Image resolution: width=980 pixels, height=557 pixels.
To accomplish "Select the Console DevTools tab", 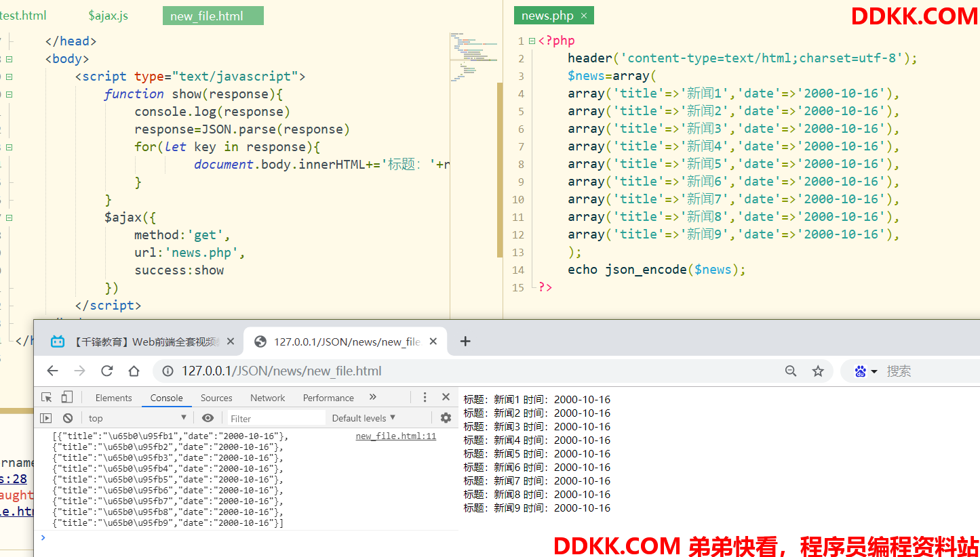I will coord(167,398).
